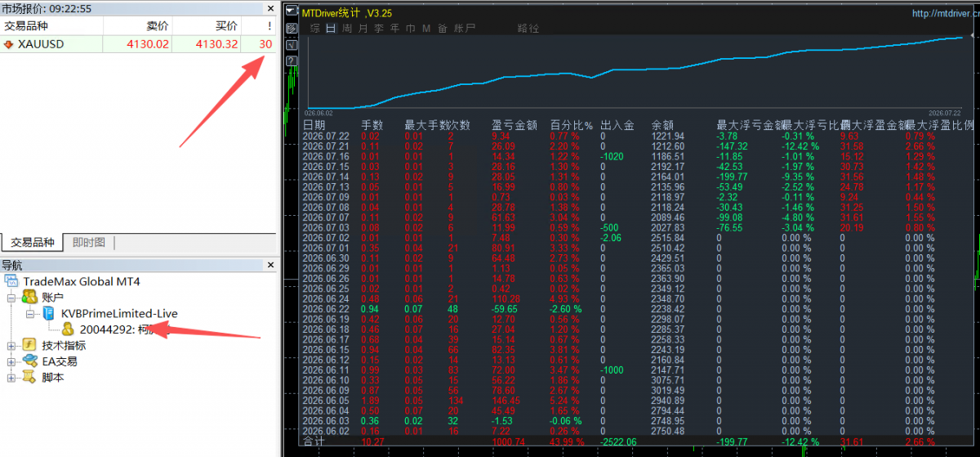The width and height of the screenshot is (980, 457).
Task: Select the 账户 tab in MTDriver
Action: point(464,28)
